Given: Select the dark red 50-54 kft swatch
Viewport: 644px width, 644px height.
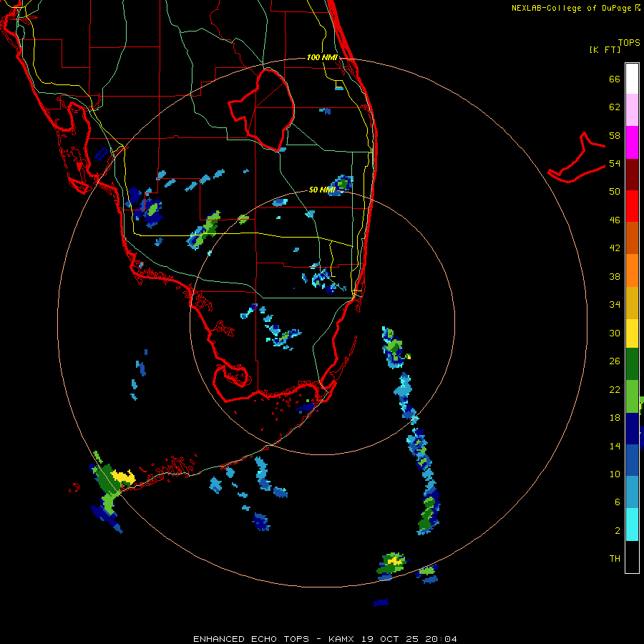Looking at the screenshot, I should [x=632, y=175].
